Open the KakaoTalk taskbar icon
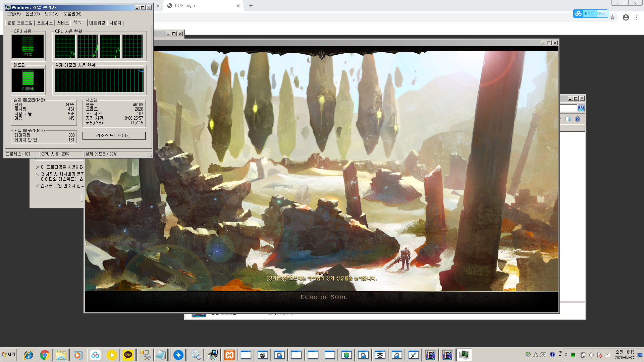The width and height of the screenshot is (644, 362). coord(128,355)
